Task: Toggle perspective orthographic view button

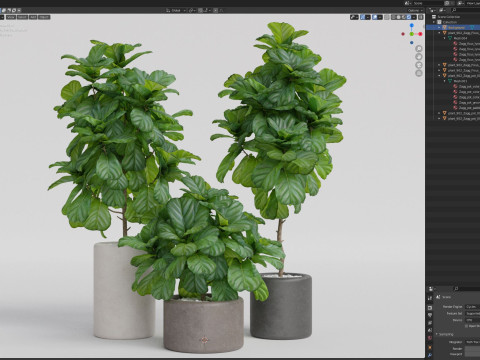Action: 419,73
